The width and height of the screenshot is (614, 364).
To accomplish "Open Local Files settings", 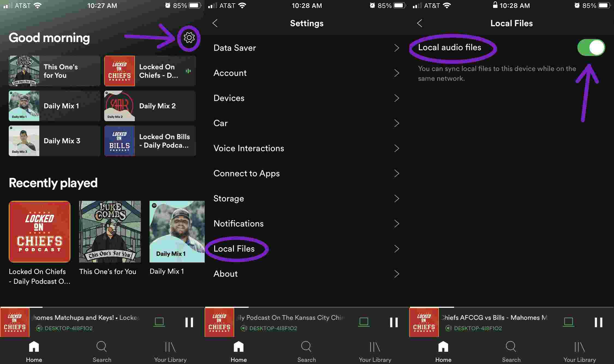I will pyautogui.click(x=307, y=249).
